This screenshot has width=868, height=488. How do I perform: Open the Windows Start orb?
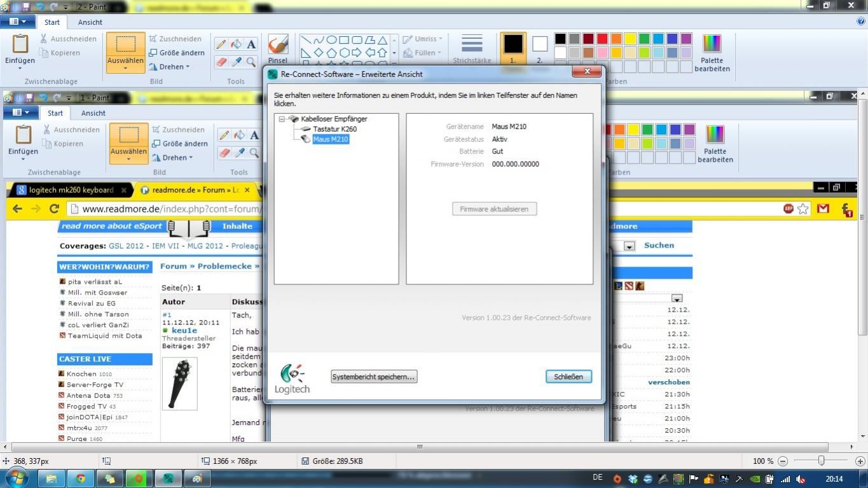[16, 478]
